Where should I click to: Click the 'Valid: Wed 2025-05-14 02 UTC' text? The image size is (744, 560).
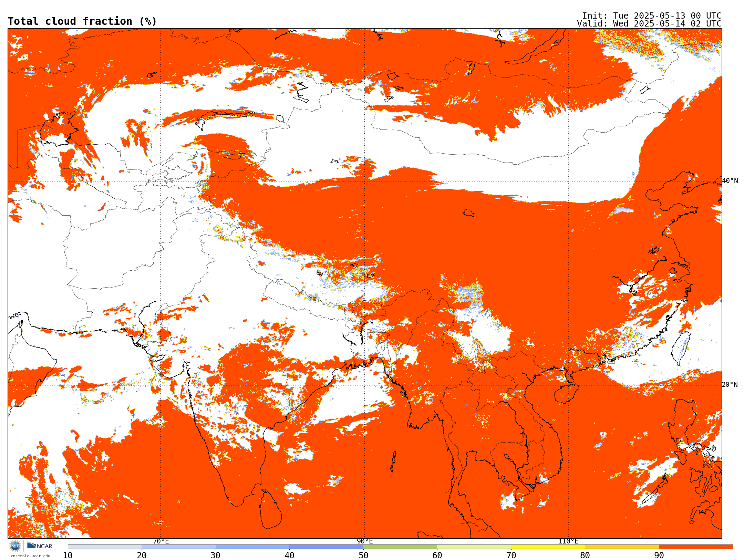click(x=649, y=24)
